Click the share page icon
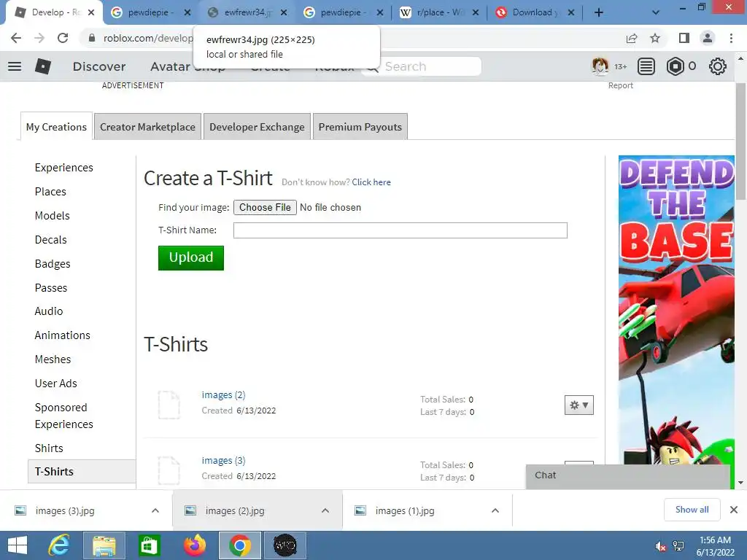The height and width of the screenshot is (560, 747). [632, 38]
